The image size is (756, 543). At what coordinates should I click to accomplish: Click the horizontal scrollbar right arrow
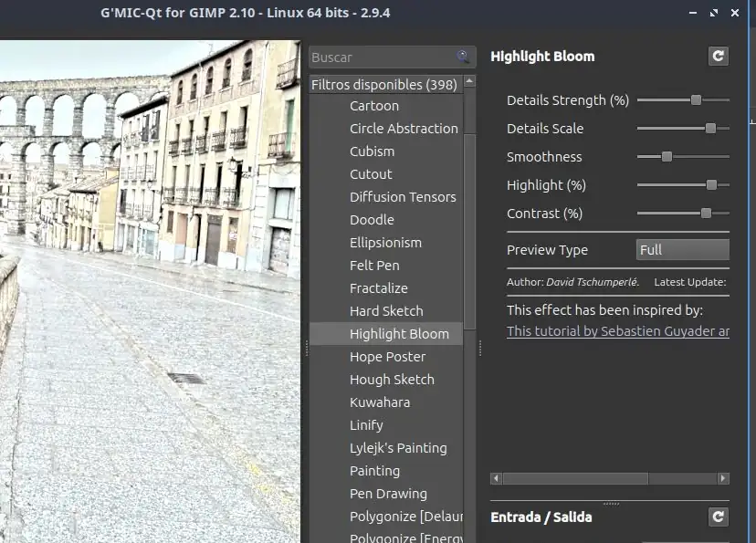(723, 478)
